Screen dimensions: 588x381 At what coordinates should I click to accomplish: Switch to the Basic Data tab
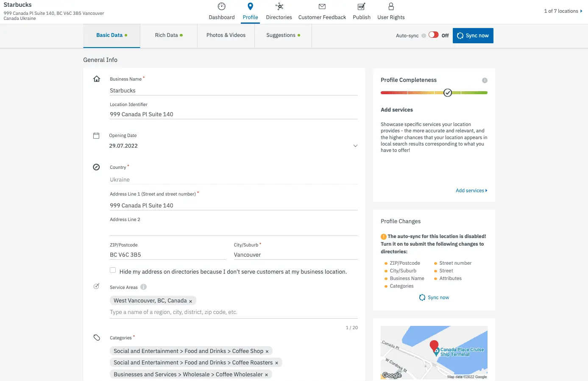coord(111,36)
